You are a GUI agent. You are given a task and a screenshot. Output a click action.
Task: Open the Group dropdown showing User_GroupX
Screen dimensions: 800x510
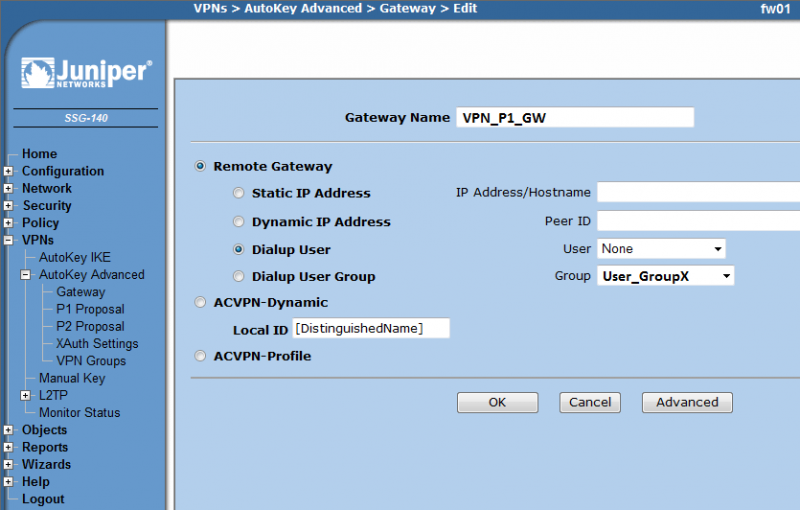[x=666, y=276]
